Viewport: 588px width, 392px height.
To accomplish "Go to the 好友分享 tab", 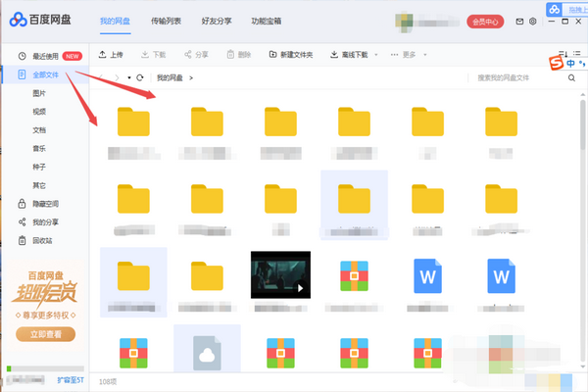I will coord(217,21).
